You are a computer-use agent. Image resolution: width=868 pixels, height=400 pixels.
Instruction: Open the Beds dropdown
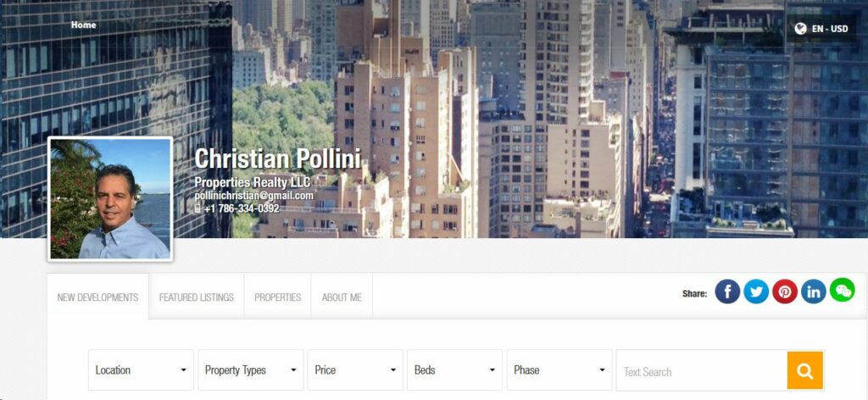click(454, 369)
